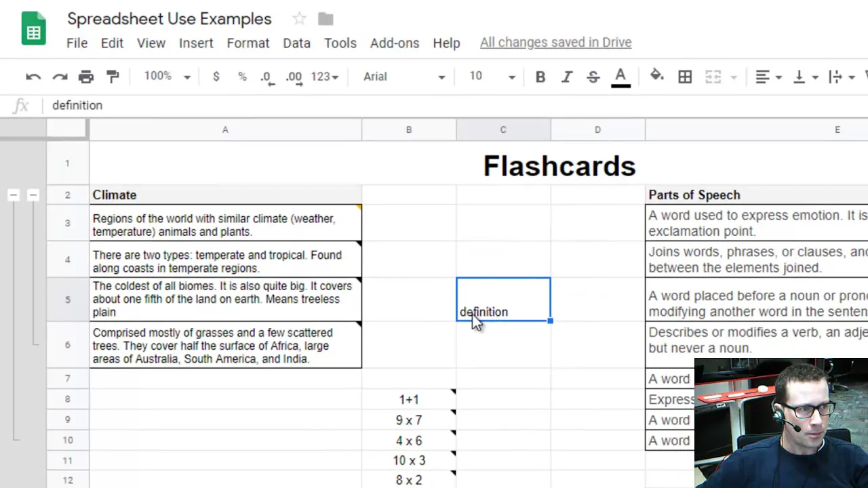
Task: Click the Undo arrow icon
Action: pyautogui.click(x=33, y=77)
